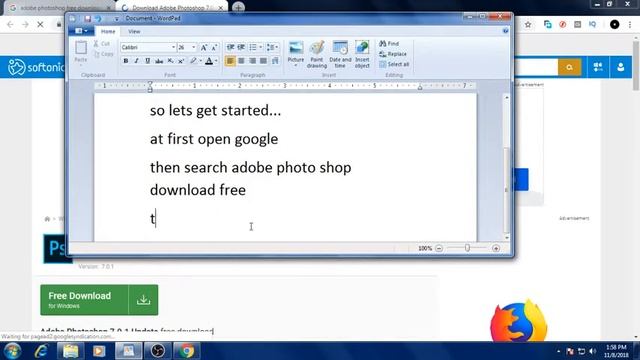Click the word 'google' in the document
Screen dimensions: 640x360
point(255,140)
